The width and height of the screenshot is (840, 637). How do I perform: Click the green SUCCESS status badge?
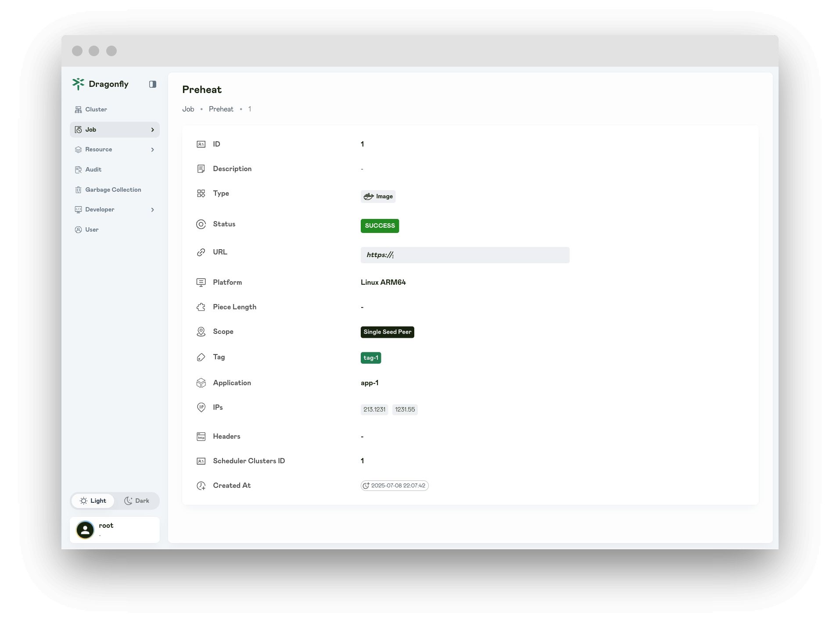tap(380, 226)
